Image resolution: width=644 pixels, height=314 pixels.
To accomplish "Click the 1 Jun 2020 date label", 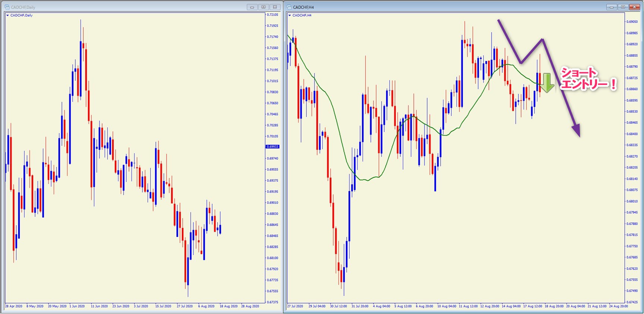I will click(77, 306).
